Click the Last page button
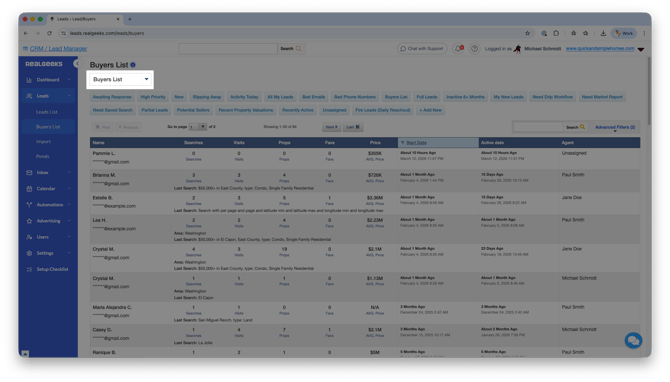This screenshot has height=382, width=670. tap(353, 127)
